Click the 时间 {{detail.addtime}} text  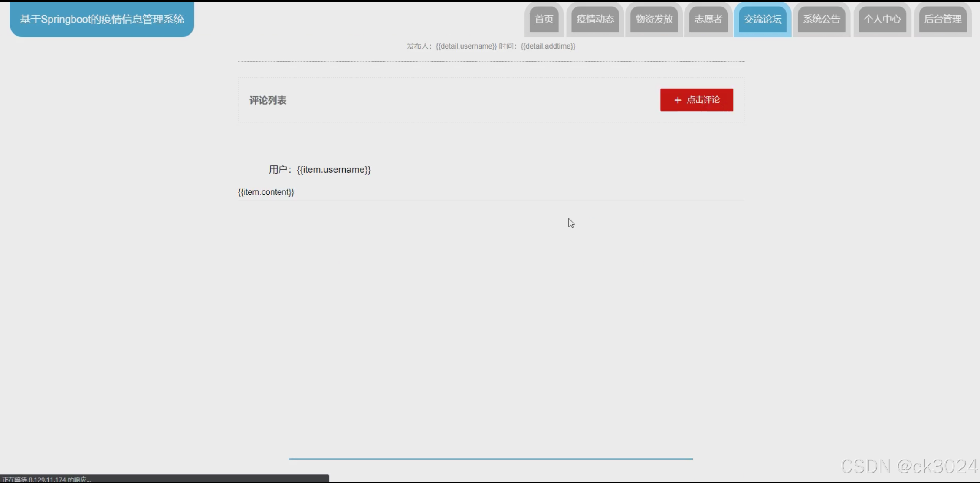point(537,46)
